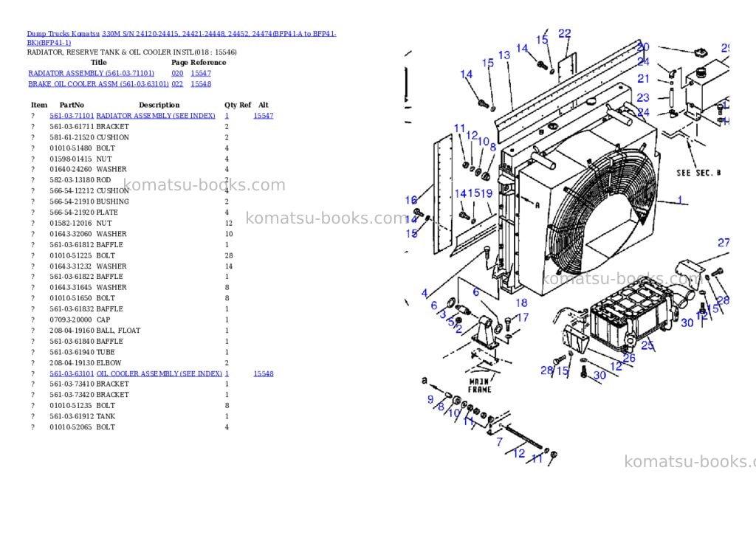Select 561-03-61822 BAFFLE row
The width and height of the screenshot is (756, 535).
point(130,277)
